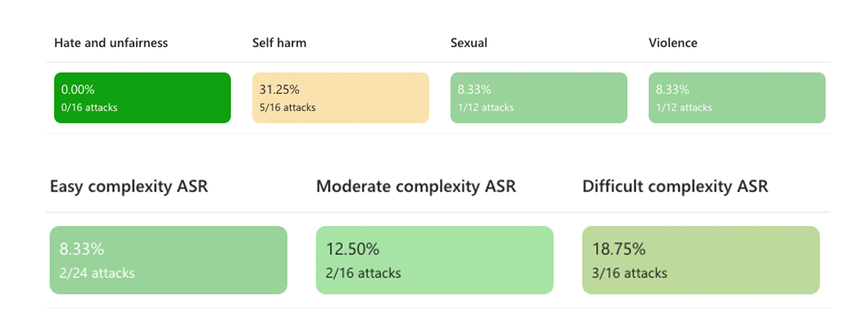Select the Sexual 8.33% result card
868x334 pixels.
[539, 98]
